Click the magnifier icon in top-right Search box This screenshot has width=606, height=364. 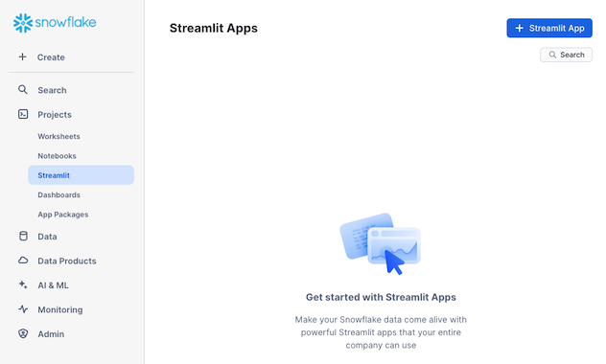(x=552, y=55)
